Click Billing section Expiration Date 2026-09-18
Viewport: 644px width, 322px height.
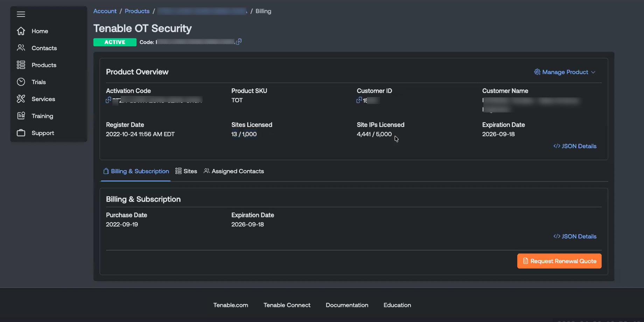247,224
